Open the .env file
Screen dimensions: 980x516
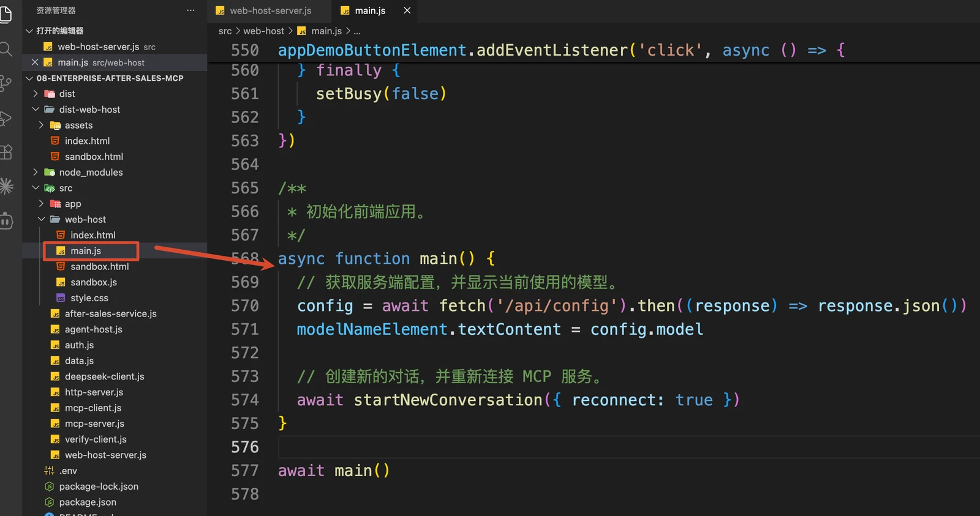115,471
